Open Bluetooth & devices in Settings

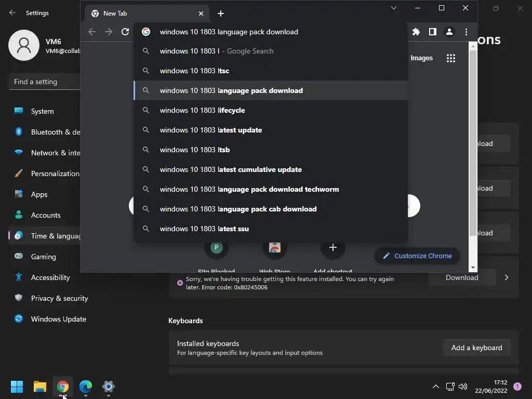click(x=45, y=132)
